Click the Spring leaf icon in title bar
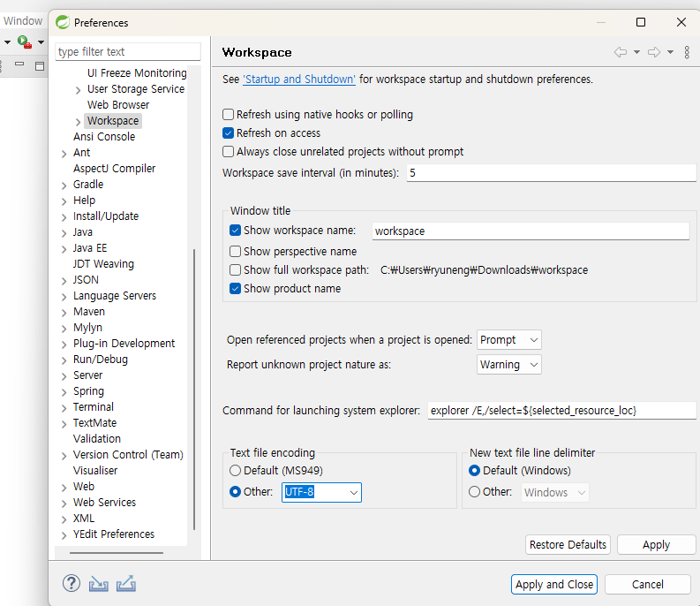The width and height of the screenshot is (700, 606). [63, 22]
